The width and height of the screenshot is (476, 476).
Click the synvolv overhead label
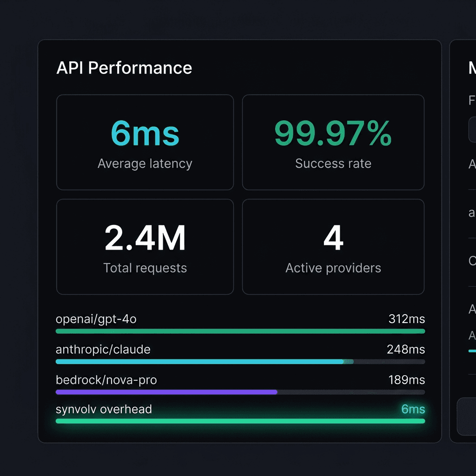tap(104, 409)
